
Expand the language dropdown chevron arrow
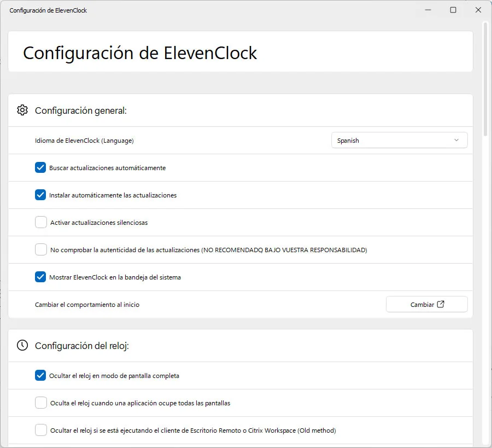[456, 141]
